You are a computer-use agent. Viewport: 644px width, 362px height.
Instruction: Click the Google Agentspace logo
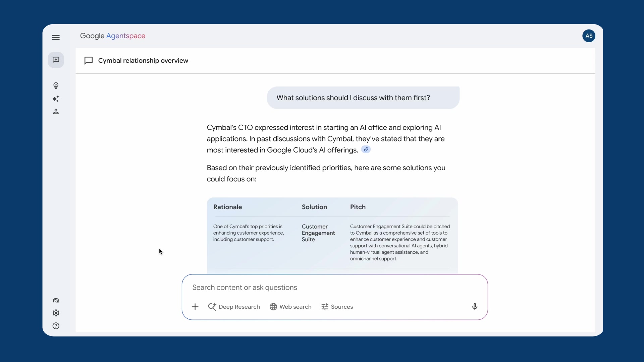pos(113,36)
